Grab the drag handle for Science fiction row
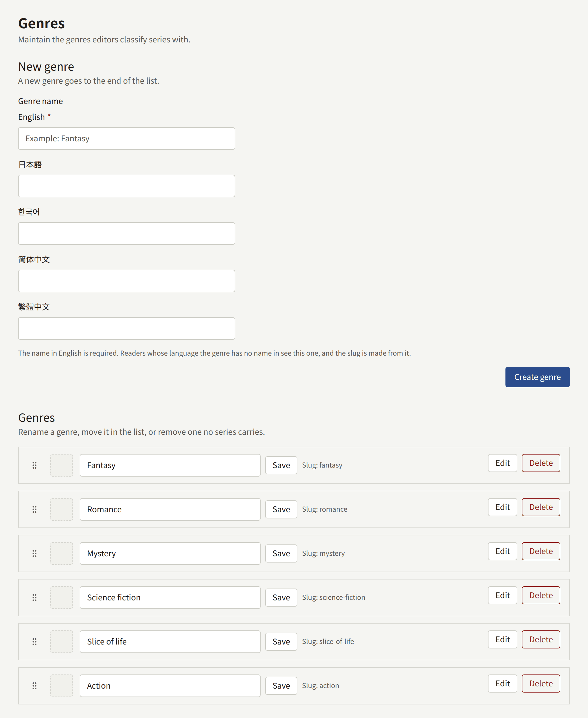This screenshot has width=588, height=718. [34, 597]
